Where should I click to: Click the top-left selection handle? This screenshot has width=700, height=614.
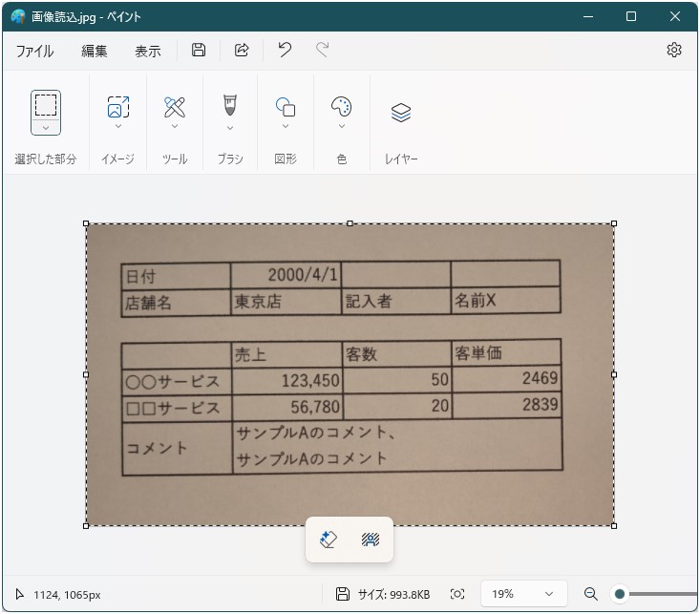[86, 223]
